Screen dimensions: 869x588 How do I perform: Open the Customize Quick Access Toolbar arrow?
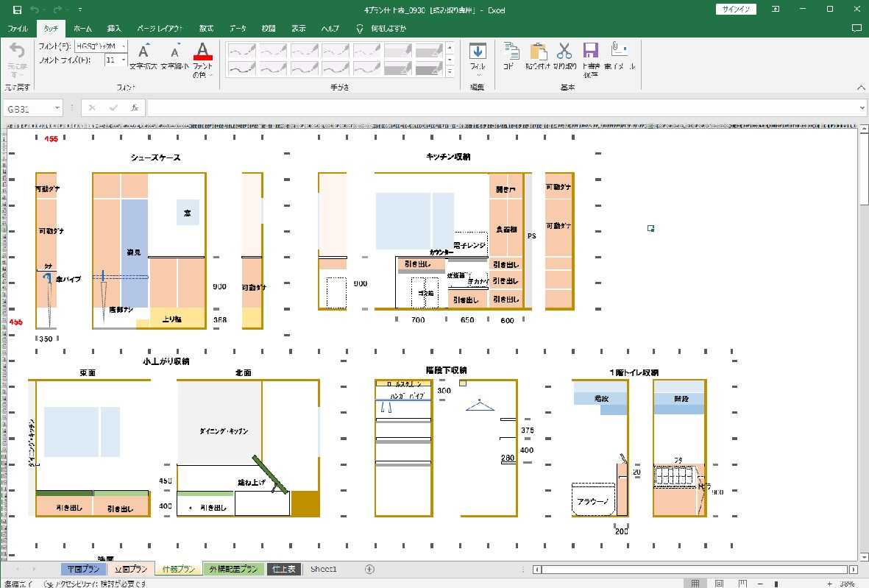[x=79, y=10]
